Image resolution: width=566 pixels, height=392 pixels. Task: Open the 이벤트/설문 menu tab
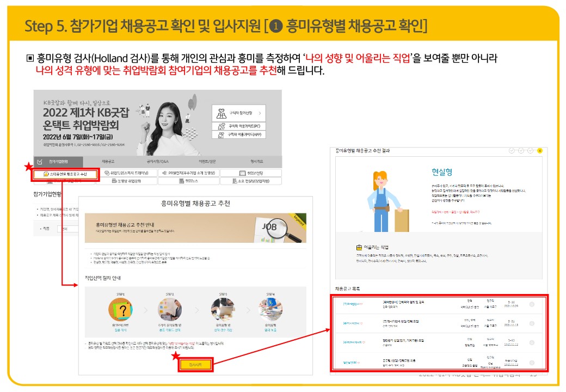207,162
